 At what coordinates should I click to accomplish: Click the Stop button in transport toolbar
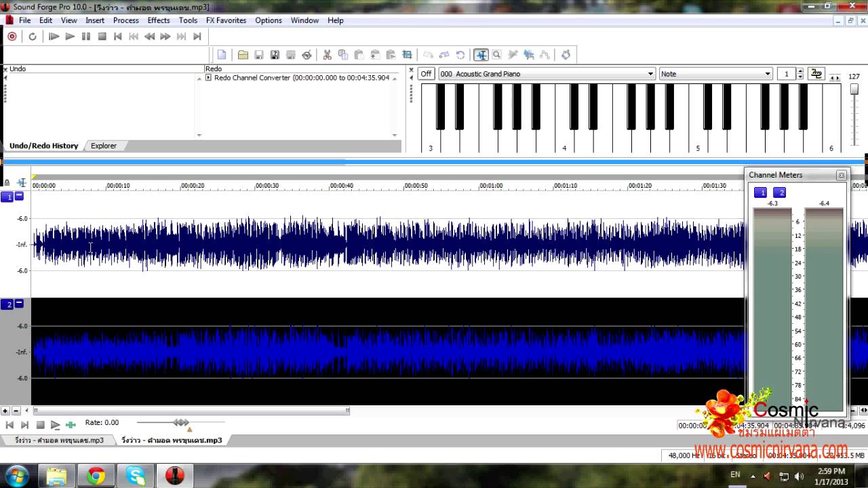click(102, 37)
